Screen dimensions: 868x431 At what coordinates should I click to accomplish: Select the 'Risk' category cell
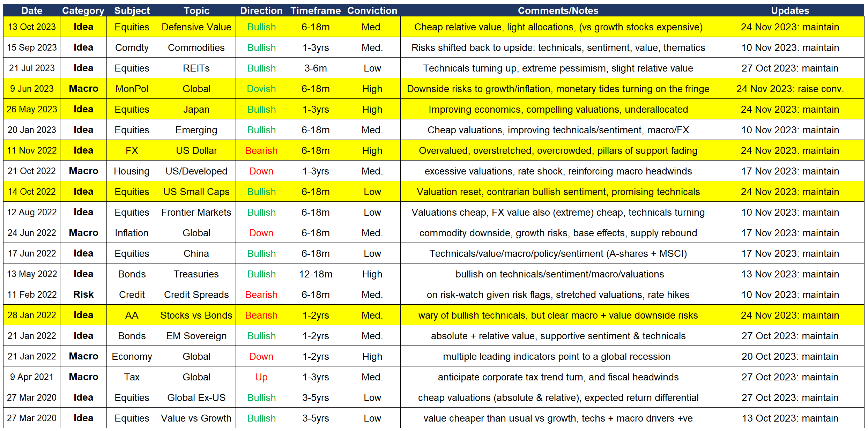83,295
